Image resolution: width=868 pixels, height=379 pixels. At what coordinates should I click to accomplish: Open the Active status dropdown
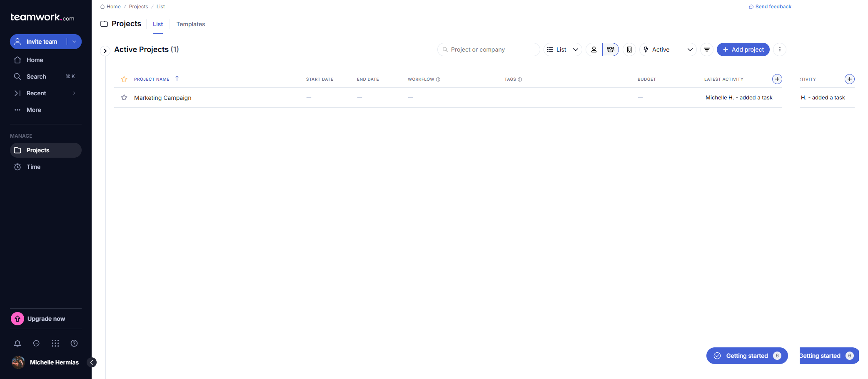click(668, 50)
